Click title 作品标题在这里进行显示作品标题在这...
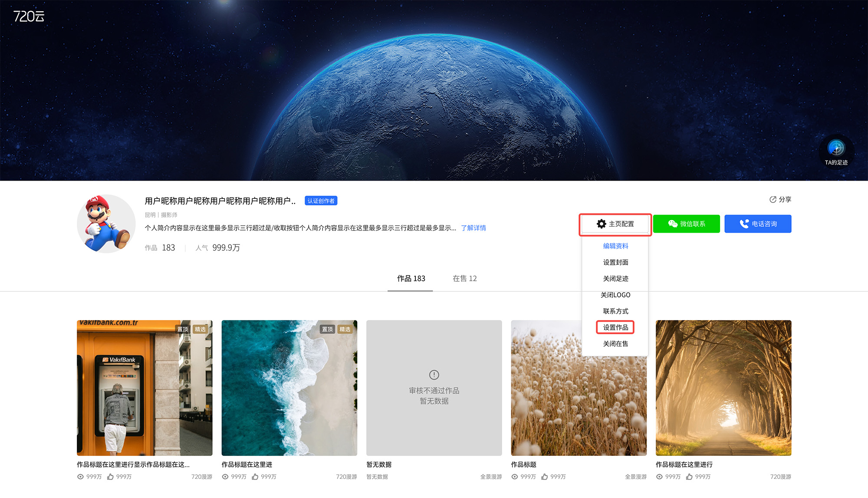This screenshot has height=498, width=868. click(x=133, y=465)
